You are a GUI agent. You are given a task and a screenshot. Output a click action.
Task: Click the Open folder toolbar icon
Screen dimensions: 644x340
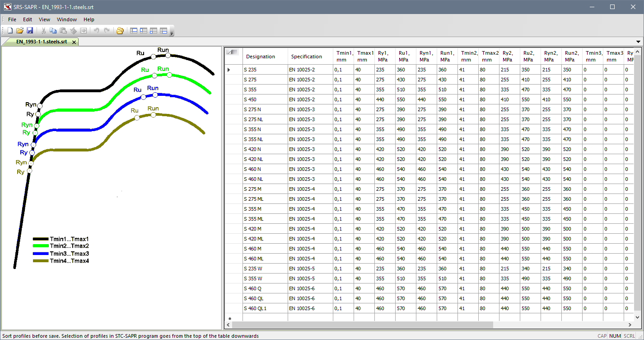pyautogui.click(x=20, y=31)
